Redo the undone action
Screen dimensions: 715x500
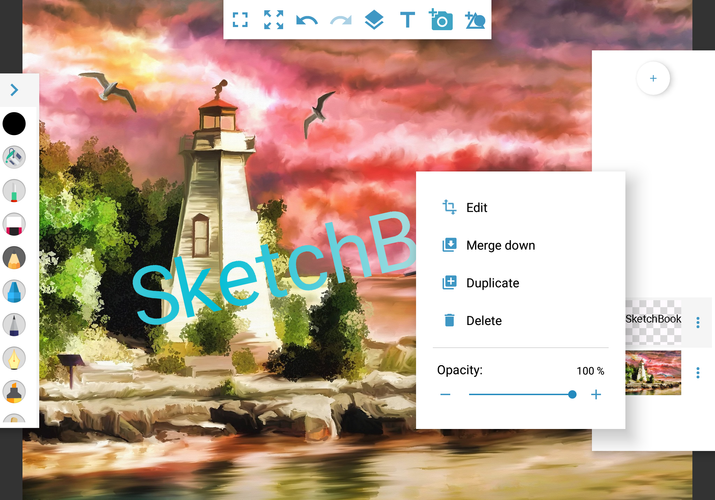[x=341, y=21]
